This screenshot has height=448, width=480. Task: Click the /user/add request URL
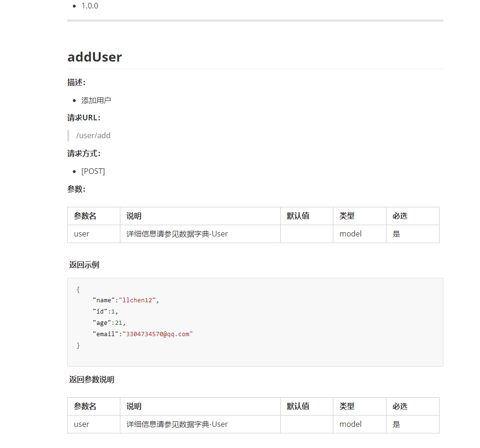(94, 135)
